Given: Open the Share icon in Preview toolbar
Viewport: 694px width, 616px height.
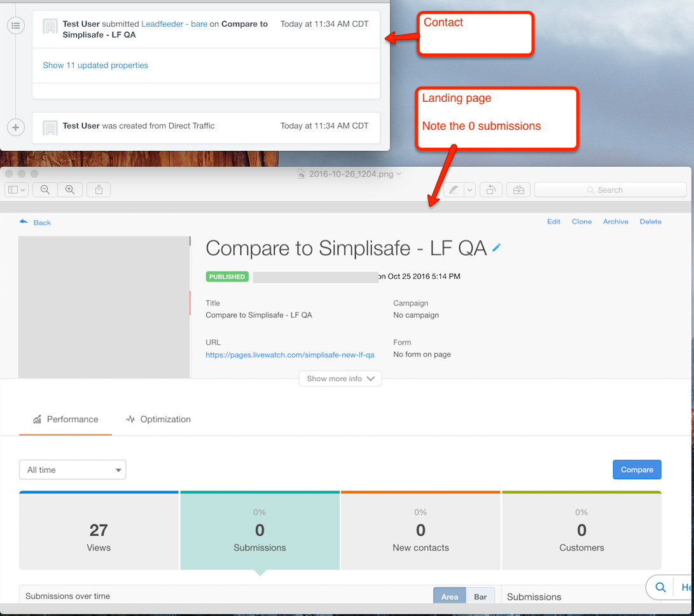Looking at the screenshot, I should [98, 189].
